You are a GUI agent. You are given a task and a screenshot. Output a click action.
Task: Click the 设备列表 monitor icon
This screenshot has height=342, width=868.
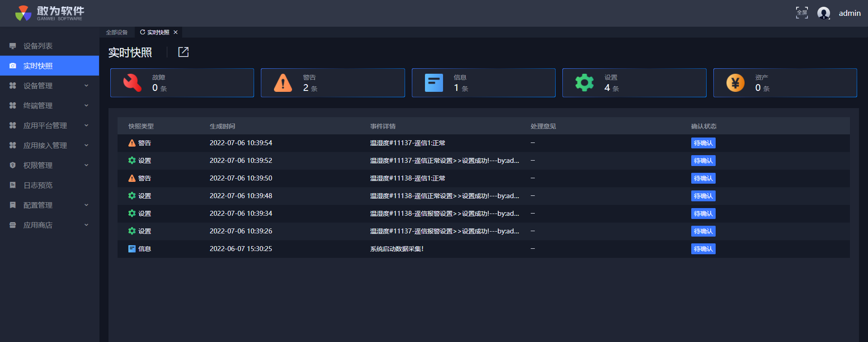click(x=13, y=46)
